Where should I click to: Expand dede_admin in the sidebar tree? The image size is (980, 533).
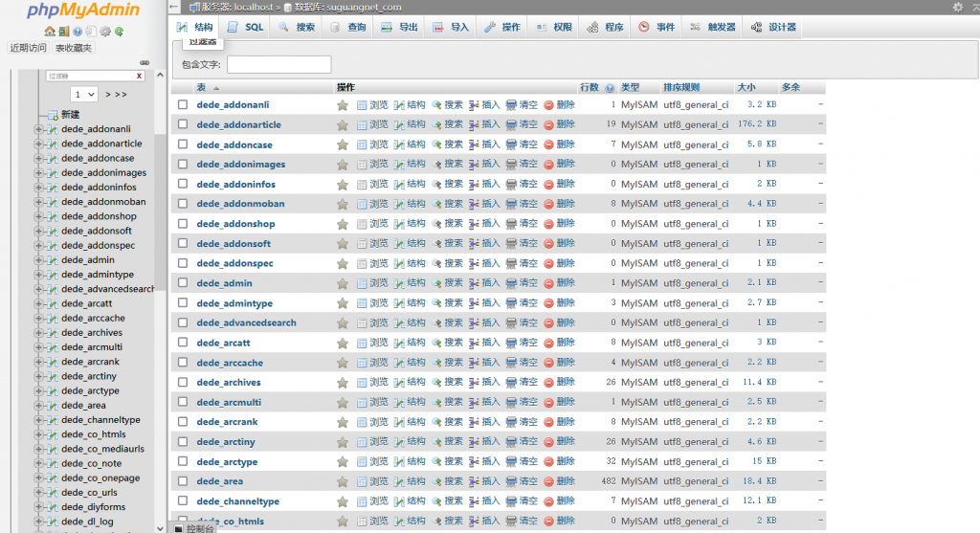click(x=38, y=260)
